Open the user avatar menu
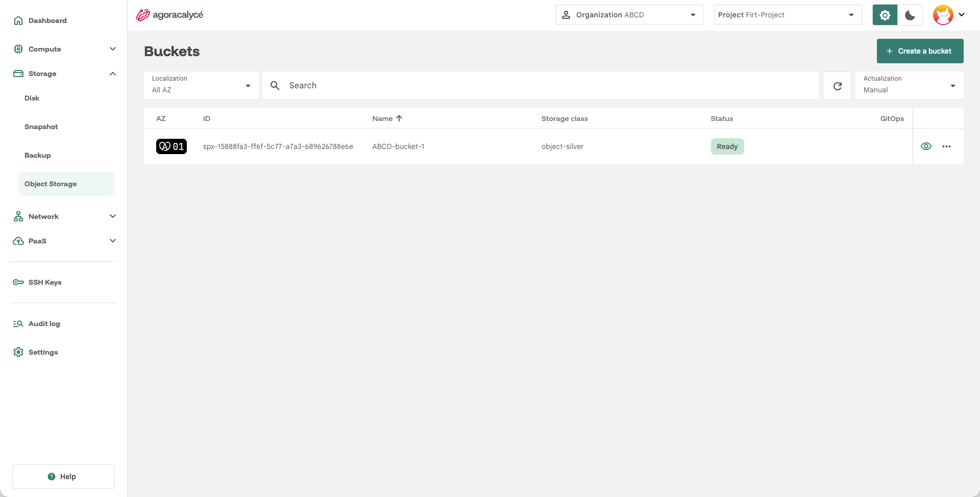 coord(949,15)
